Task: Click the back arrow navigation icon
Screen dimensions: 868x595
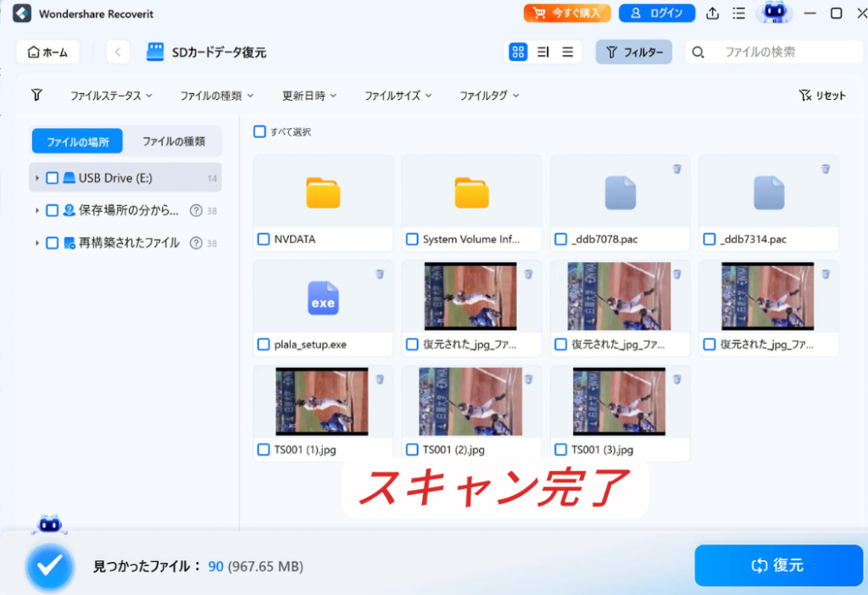Action: [118, 53]
